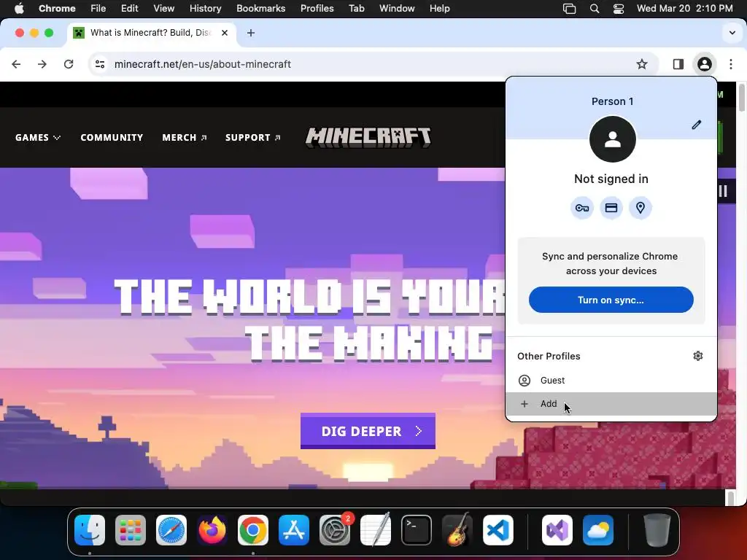Open manage profiles gear icon
The height and width of the screenshot is (560, 747).
click(698, 356)
